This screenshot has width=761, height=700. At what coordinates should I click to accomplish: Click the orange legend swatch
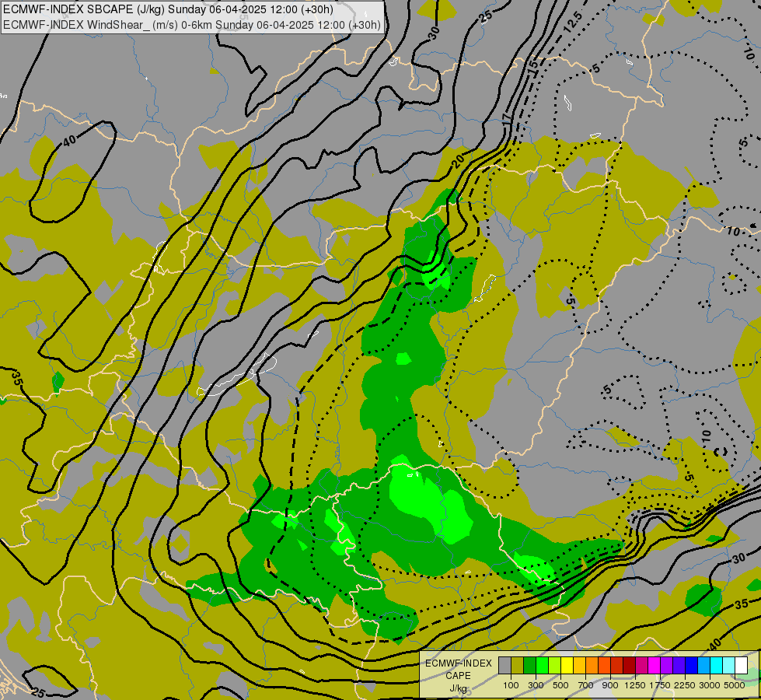pos(592,665)
